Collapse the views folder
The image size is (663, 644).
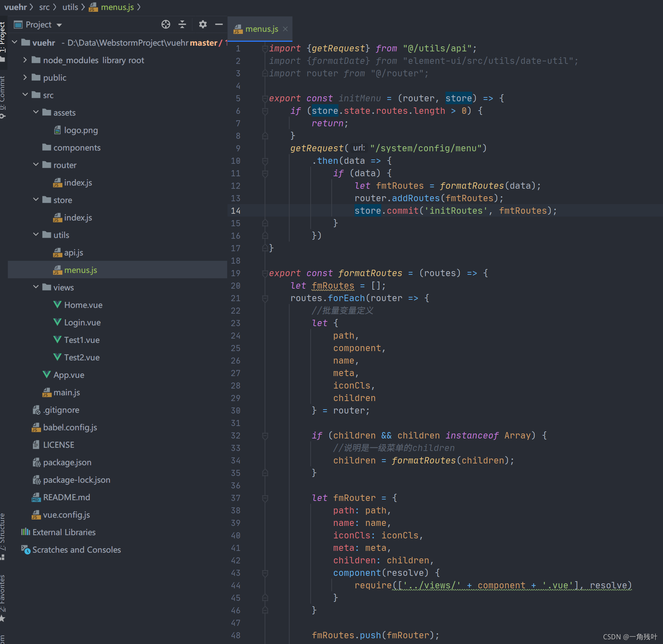[x=36, y=287]
